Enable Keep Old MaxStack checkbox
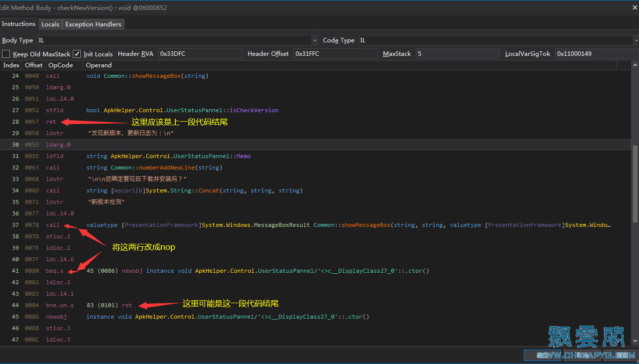This screenshot has width=639, height=364. pyautogui.click(x=6, y=54)
